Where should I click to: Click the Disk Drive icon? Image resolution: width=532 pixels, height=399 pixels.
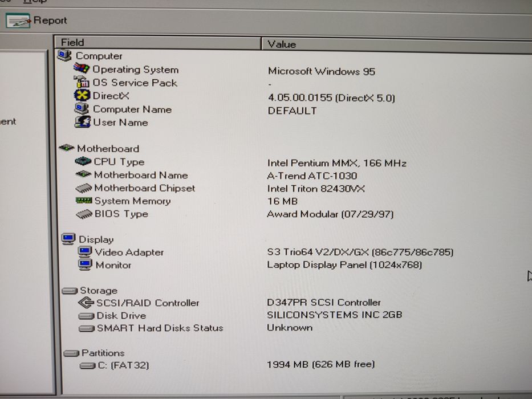point(86,316)
